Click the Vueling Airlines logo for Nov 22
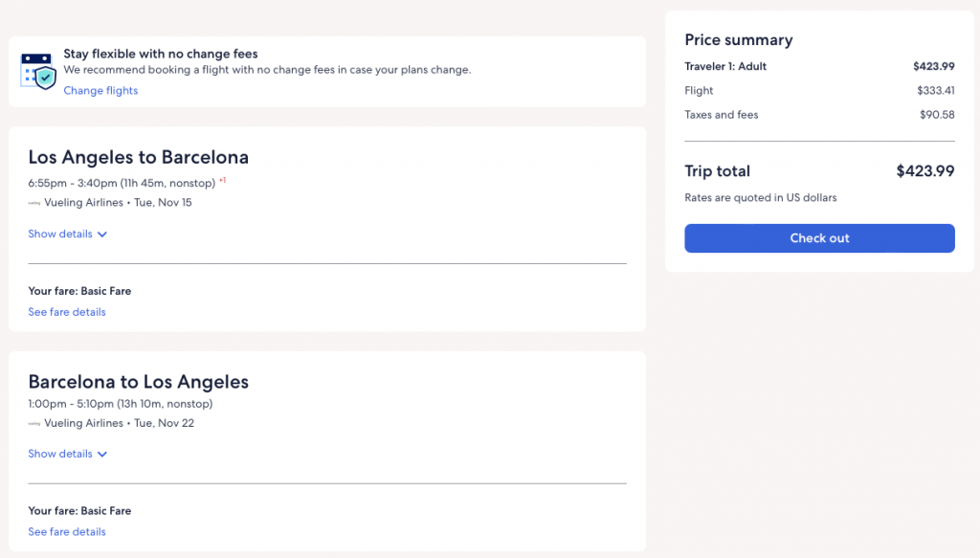 [34, 423]
